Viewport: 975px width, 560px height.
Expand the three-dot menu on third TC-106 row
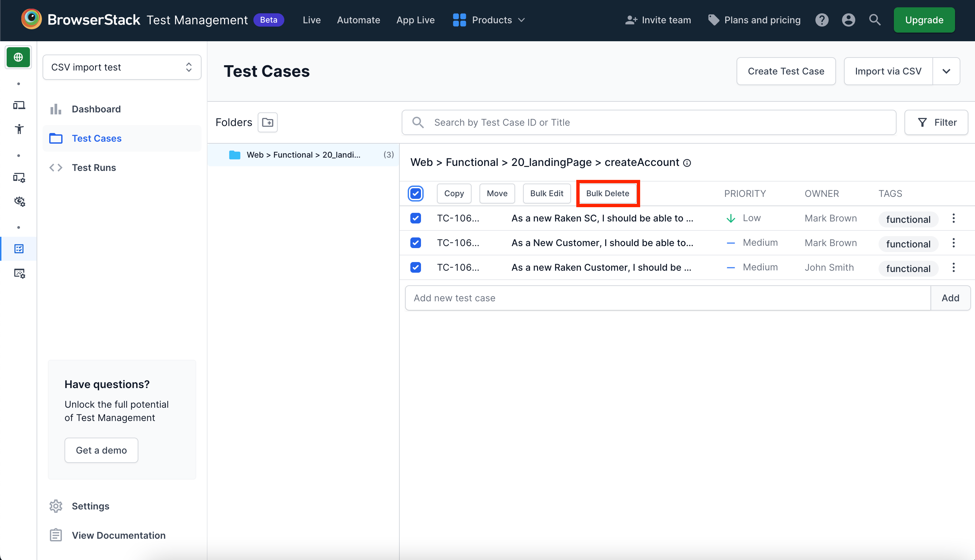click(954, 267)
